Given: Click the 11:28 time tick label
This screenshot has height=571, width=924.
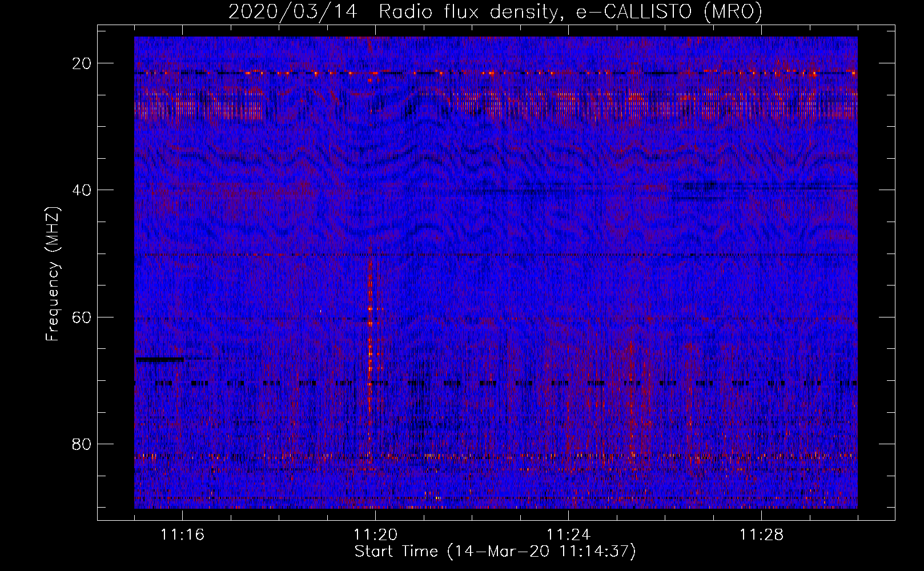Looking at the screenshot, I should 762,535.
